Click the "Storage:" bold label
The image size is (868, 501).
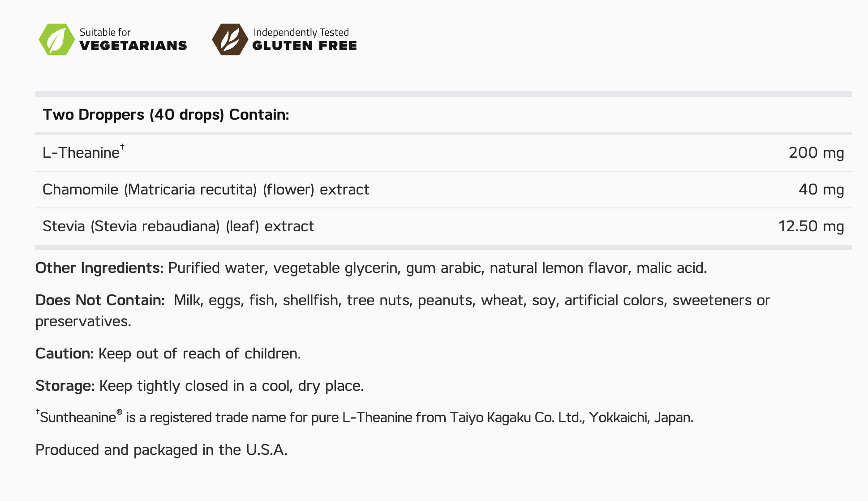[x=65, y=386]
